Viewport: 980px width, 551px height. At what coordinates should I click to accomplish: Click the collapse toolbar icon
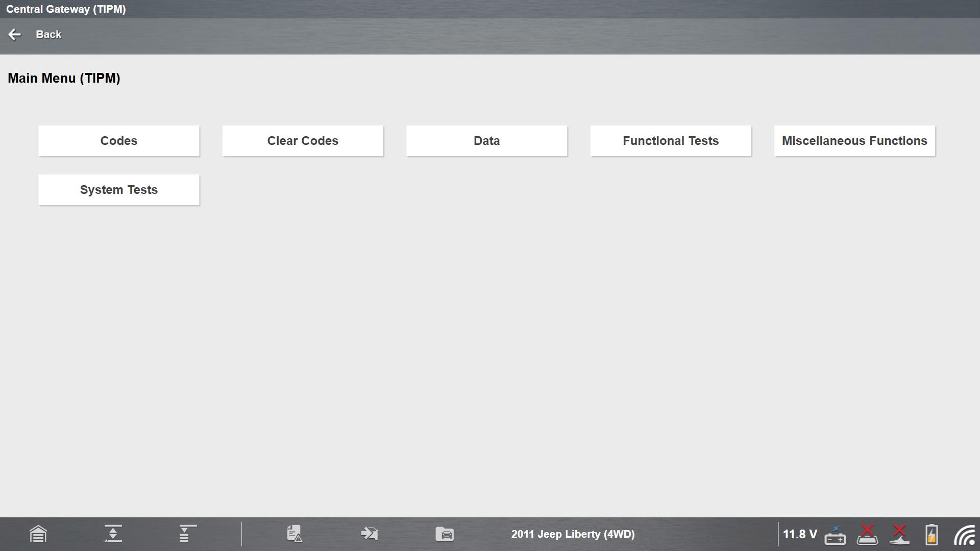[113, 534]
